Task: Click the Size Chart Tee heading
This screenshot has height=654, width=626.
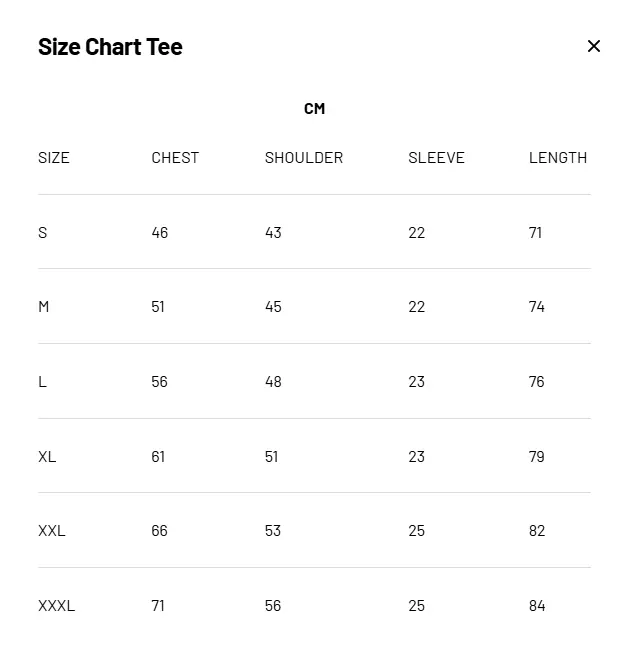Action: (x=110, y=46)
